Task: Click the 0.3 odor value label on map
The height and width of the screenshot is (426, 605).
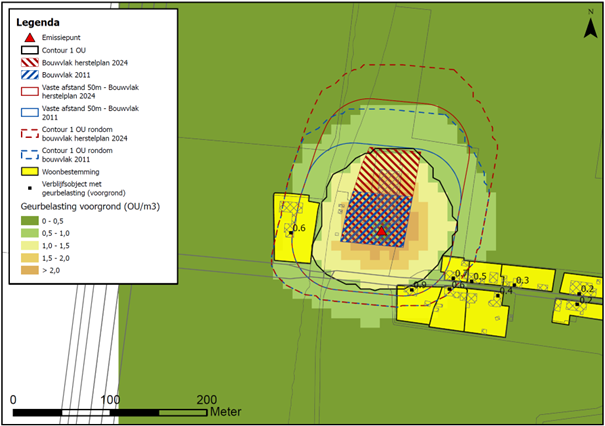Action: (521, 280)
